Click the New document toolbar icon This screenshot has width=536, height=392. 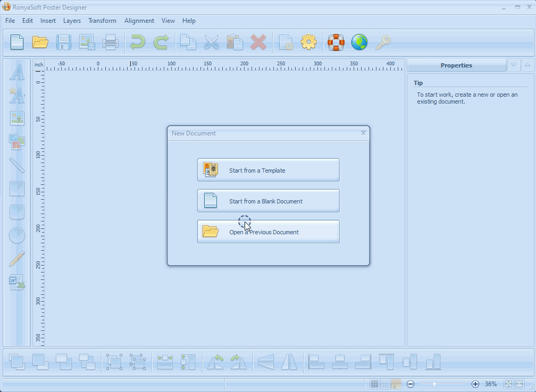click(17, 42)
